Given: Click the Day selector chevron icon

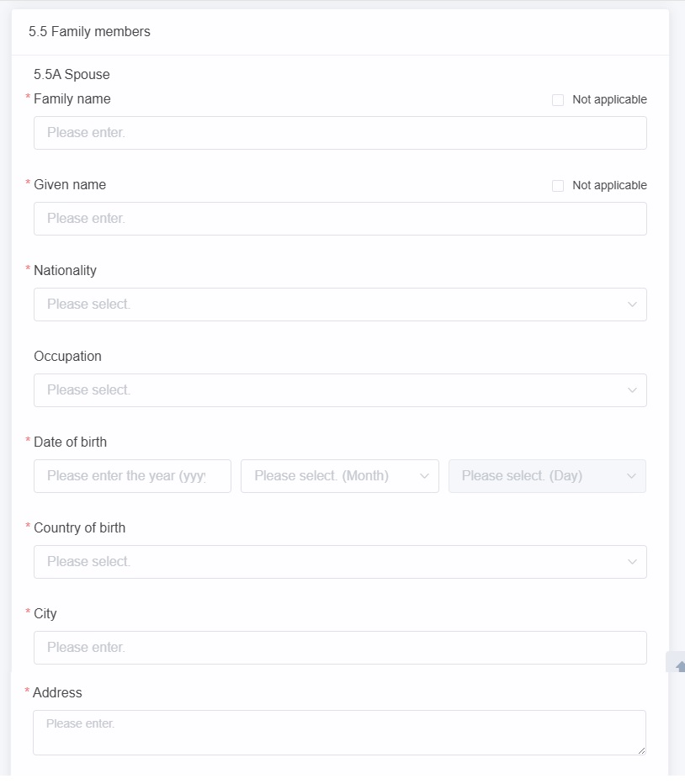Looking at the screenshot, I should click(631, 476).
